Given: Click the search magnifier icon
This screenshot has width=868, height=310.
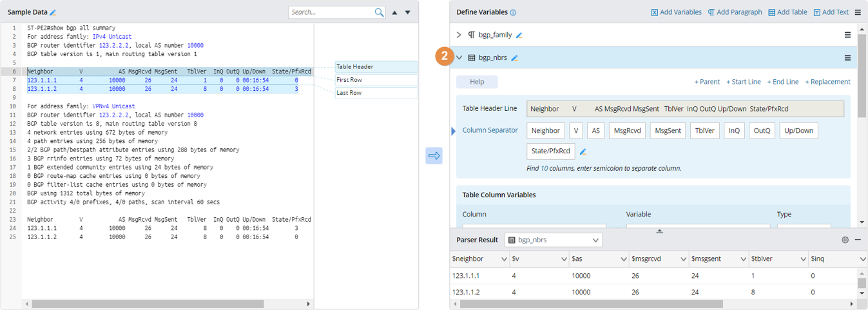Looking at the screenshot, I should point(379,12).
